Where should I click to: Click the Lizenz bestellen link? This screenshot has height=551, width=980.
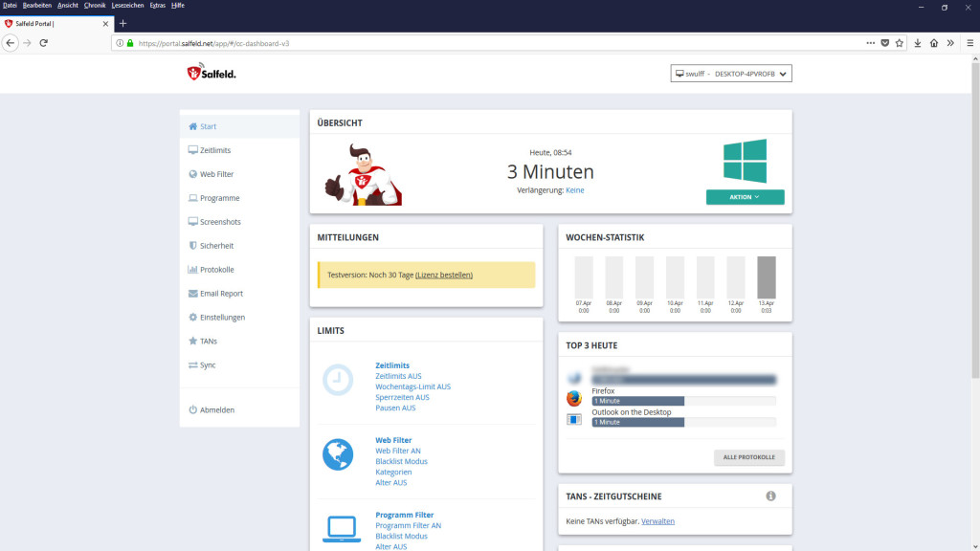(x=444, y=275)
